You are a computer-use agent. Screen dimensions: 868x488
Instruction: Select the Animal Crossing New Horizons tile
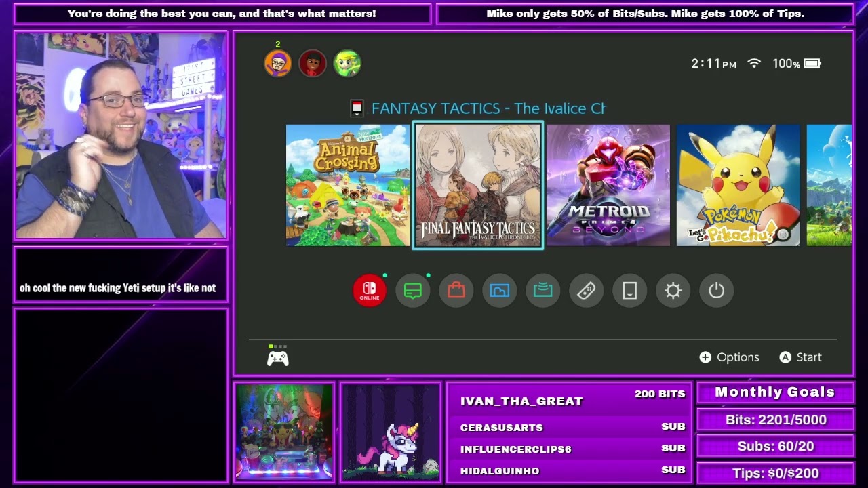point(348,185)
